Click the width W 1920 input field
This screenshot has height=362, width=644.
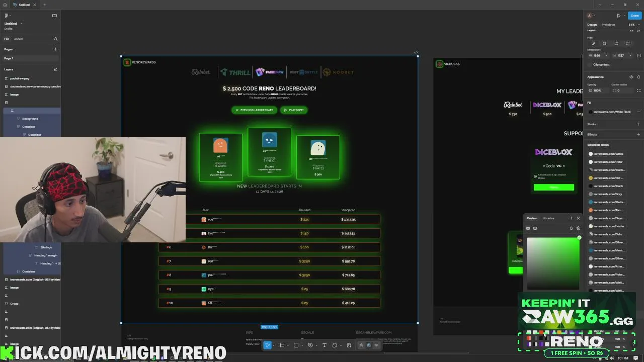point(598,55)
